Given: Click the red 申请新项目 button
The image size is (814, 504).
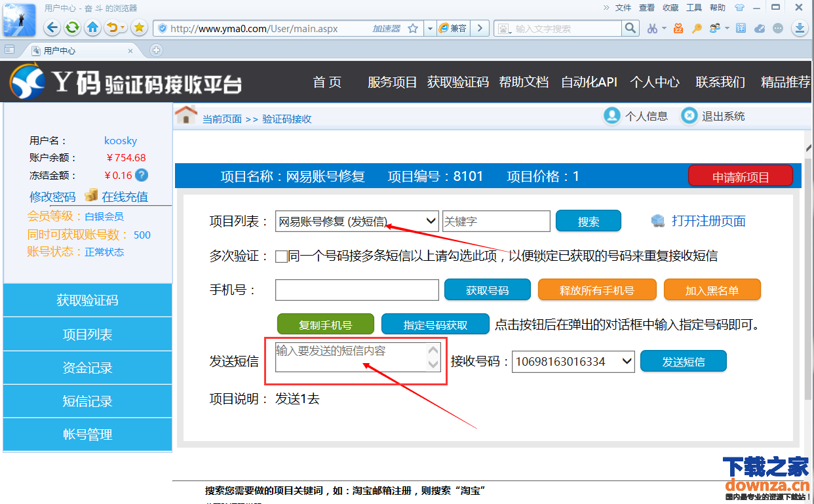Looking at the screenshot, I should (741, 177).
